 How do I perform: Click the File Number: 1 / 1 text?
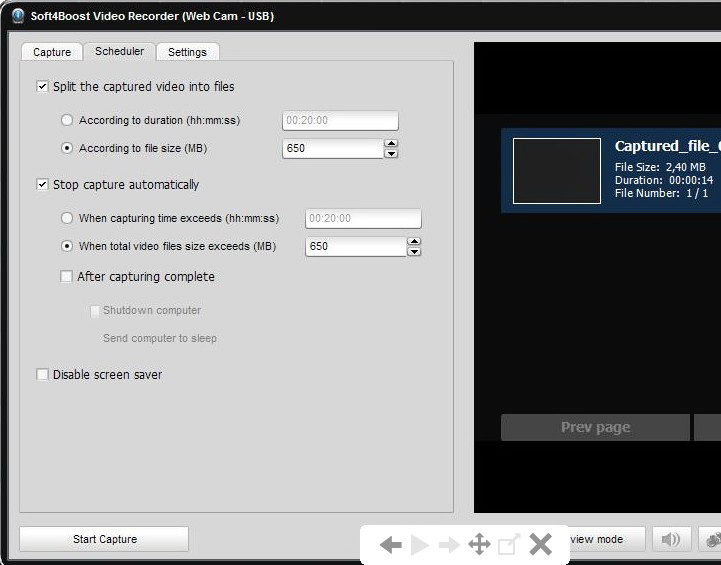click(661, 193)
